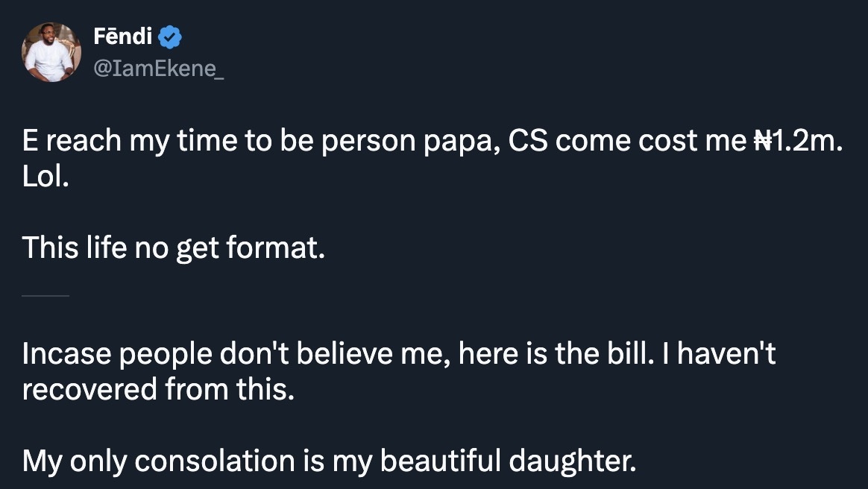Click the display name Fēndi
Viewport: 868px width, 489px height.
123,35
